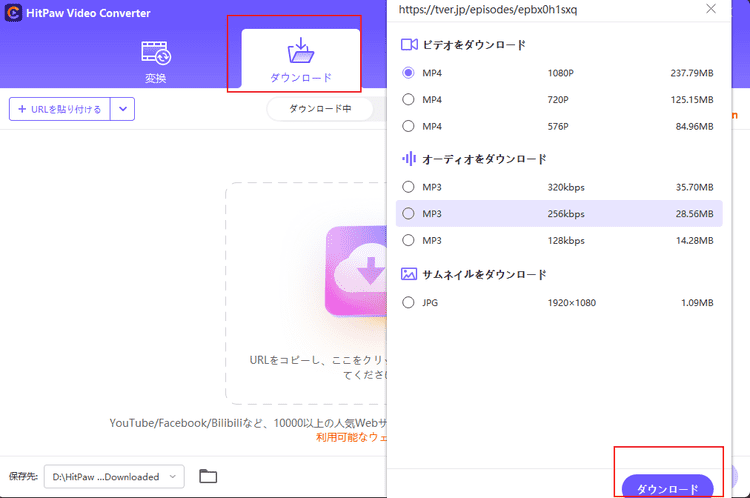Click the tver.jp episode URL text
This screenshot has height=498, width=750.
pyautogui.click(x=488, y=10)
